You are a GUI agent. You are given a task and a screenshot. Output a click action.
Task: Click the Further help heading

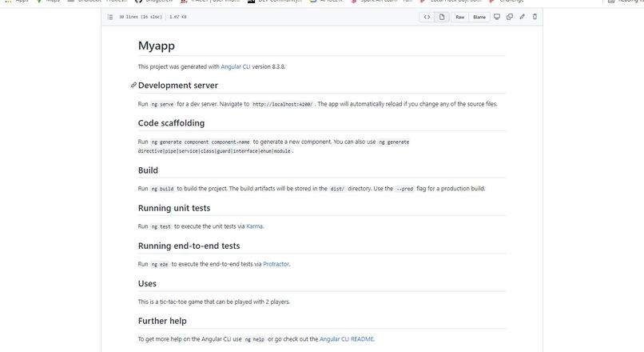coord(162,321)
